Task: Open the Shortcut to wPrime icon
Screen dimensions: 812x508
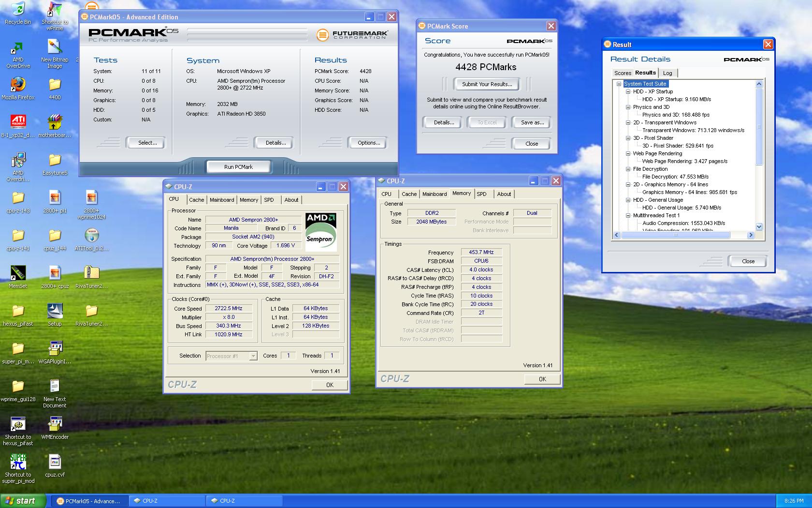Action: point(55,16)
